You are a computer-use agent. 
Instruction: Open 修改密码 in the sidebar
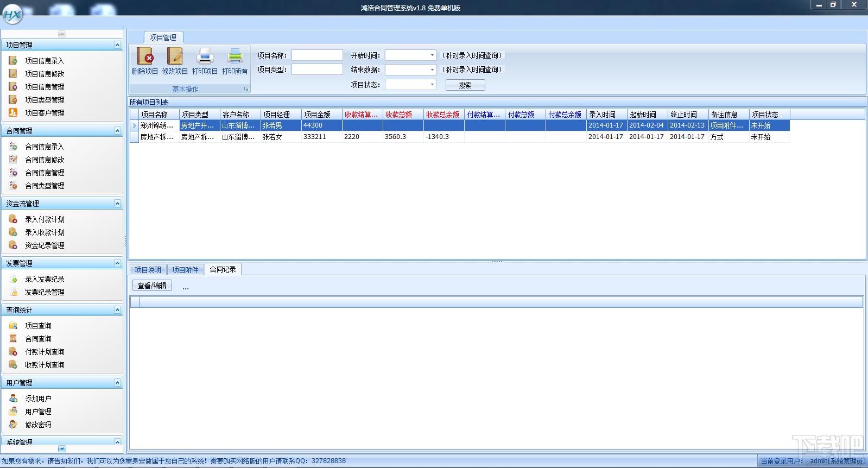click(38, 425)
